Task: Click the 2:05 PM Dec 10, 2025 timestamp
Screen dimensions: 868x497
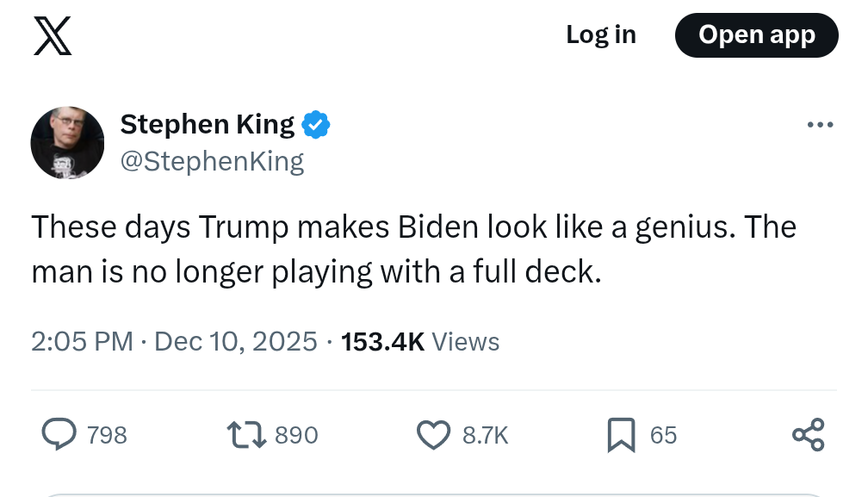Action: 175,342
